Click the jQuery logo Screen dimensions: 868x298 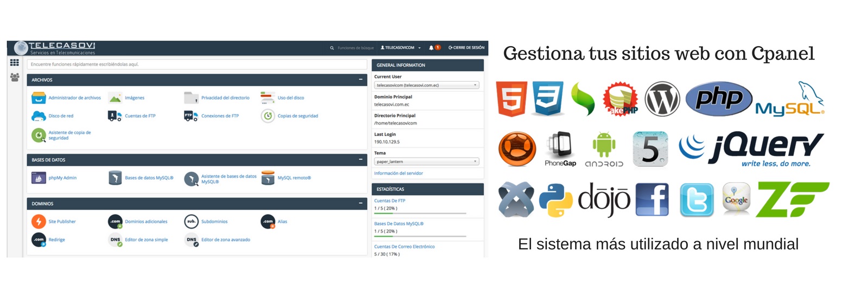[x=751, y=149]
